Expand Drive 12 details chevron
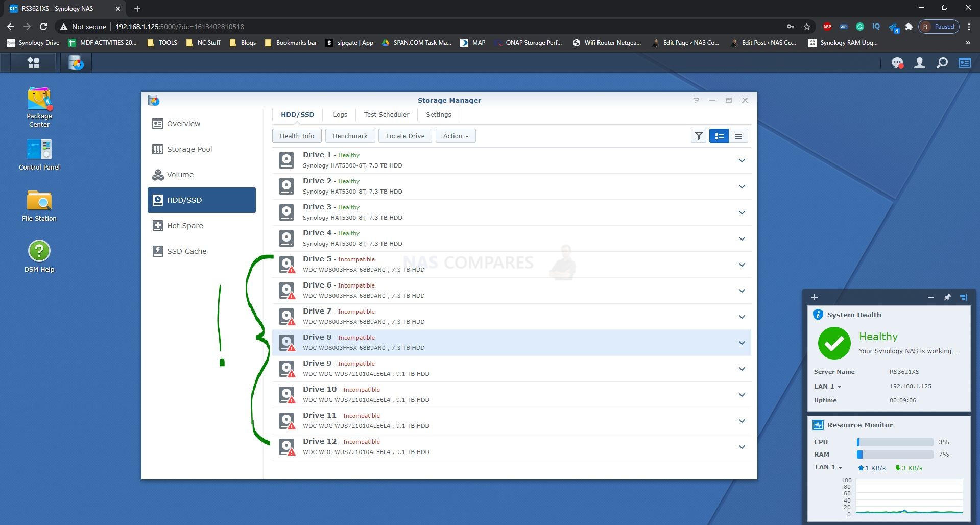Image resolution: width=980 pixels, height=525 pixels. pos(742,447)
